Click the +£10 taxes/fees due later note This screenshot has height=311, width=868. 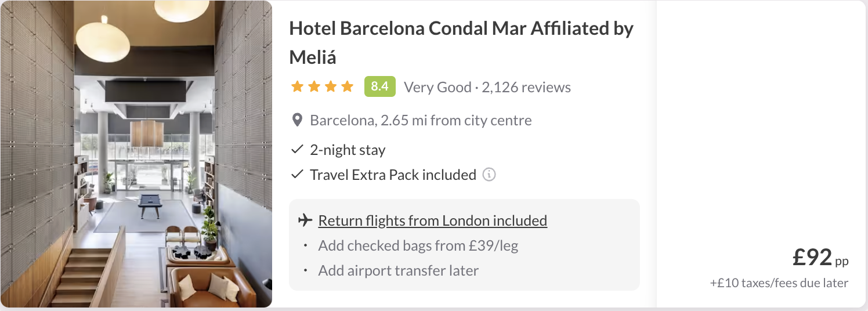tap(779, 283)
